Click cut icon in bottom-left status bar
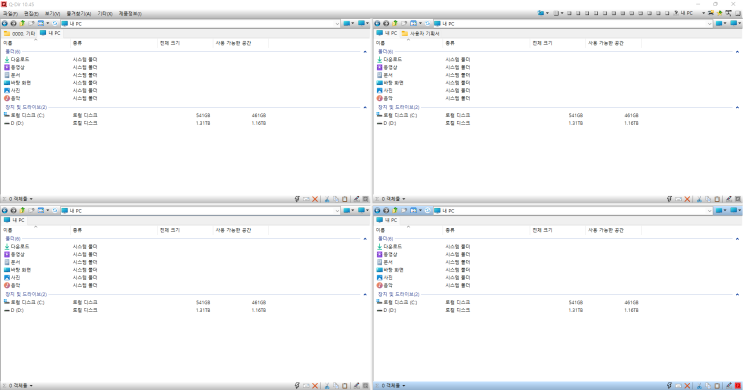The image size is (743, 390). coord(327,386)
